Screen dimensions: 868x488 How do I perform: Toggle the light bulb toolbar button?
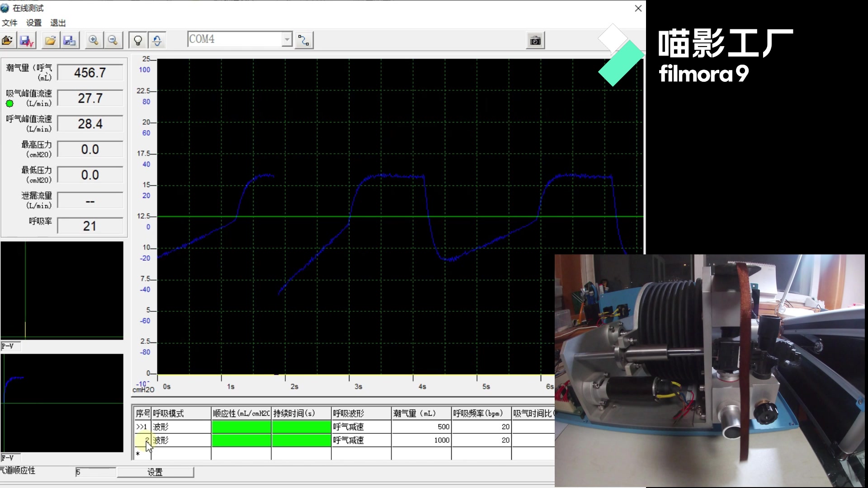(138, 41)
